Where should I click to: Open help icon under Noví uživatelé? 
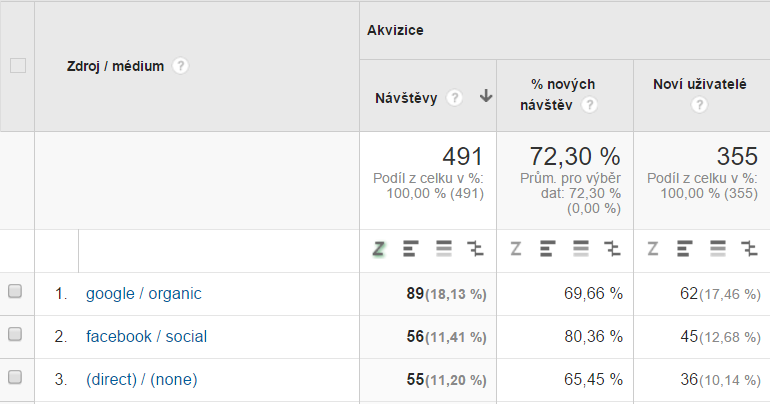click(699, 105)
